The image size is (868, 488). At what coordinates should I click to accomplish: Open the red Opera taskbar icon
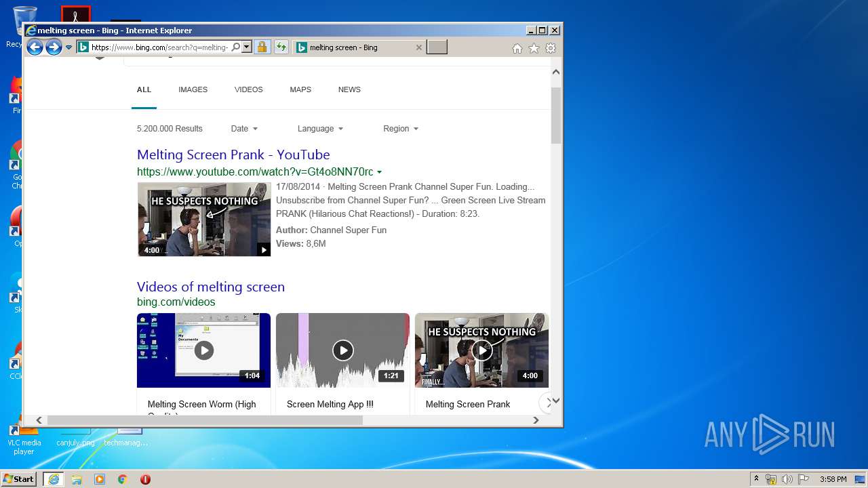point(145,479)
